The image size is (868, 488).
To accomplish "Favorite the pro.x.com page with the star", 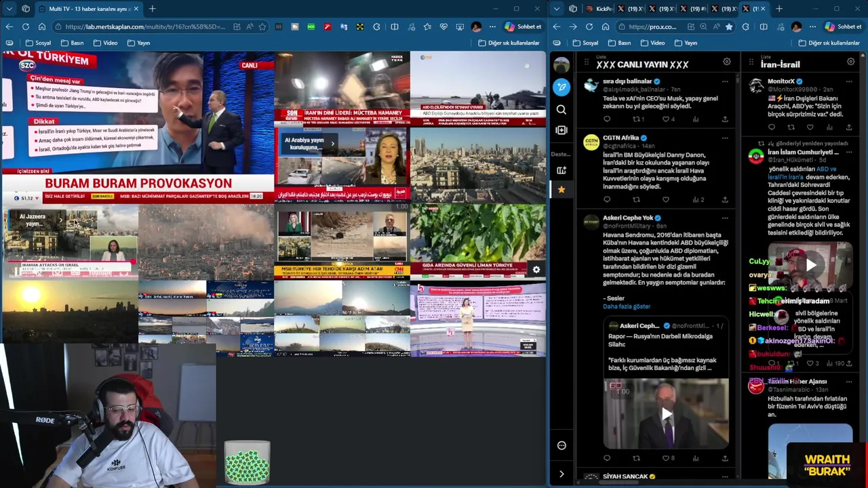I will tap(729, 27).
